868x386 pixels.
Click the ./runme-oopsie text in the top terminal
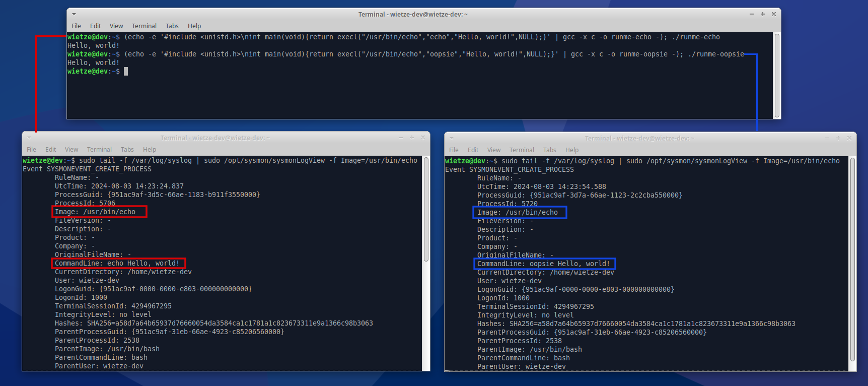point(716,54)
